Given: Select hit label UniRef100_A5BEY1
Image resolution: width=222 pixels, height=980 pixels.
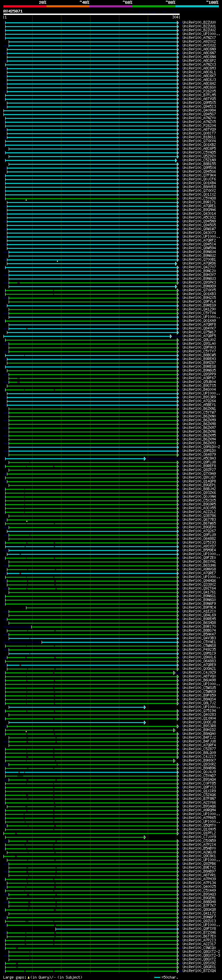Looking at the screenshot, I should [199, 405].
